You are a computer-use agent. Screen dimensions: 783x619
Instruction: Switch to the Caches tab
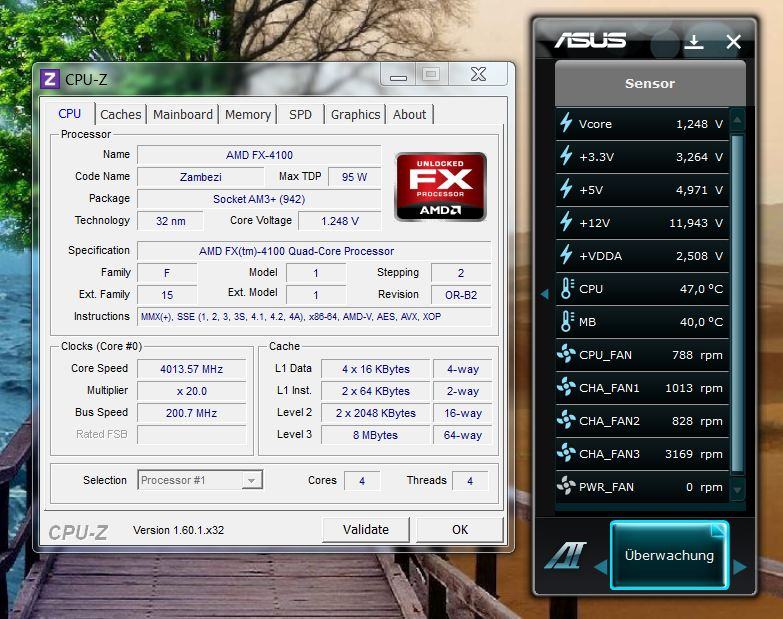[120, 114]
